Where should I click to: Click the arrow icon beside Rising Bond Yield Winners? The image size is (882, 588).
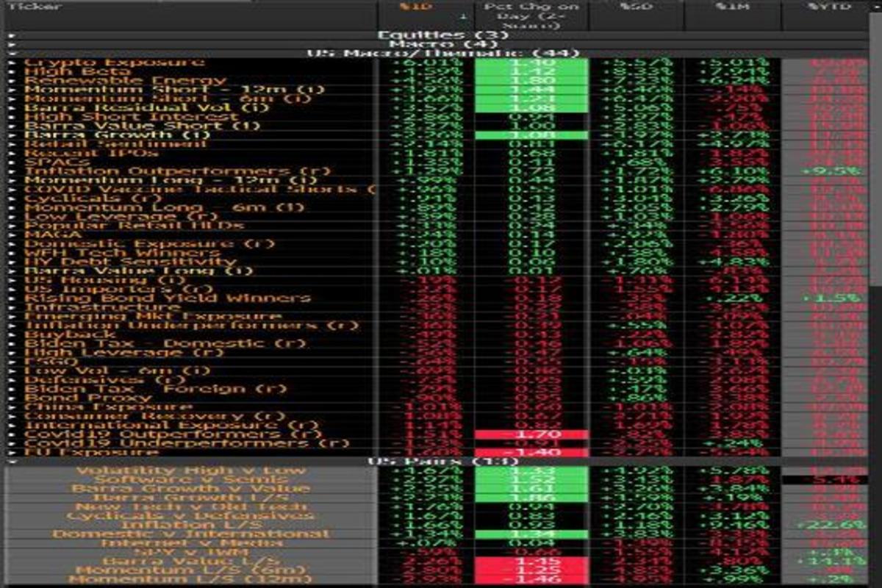[12, 298]
